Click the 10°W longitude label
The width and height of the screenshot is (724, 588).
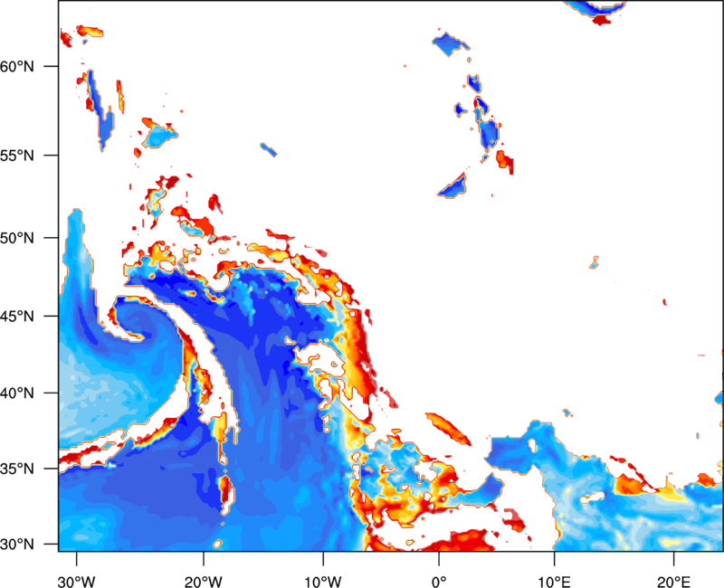[x=323, y=582]
